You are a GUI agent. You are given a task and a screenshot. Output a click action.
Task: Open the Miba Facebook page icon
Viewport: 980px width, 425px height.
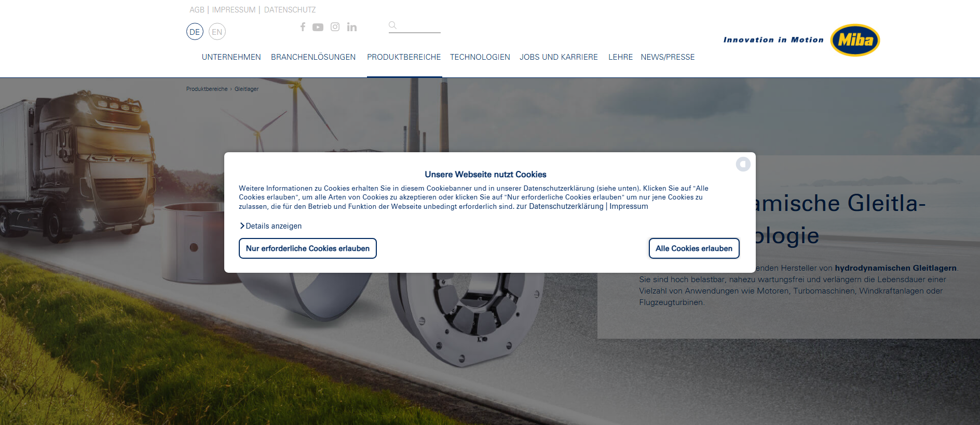point(303,27)
